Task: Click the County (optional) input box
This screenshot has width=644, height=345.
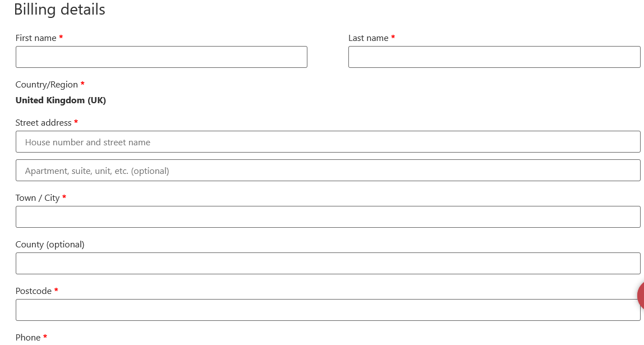Action: 328,263
